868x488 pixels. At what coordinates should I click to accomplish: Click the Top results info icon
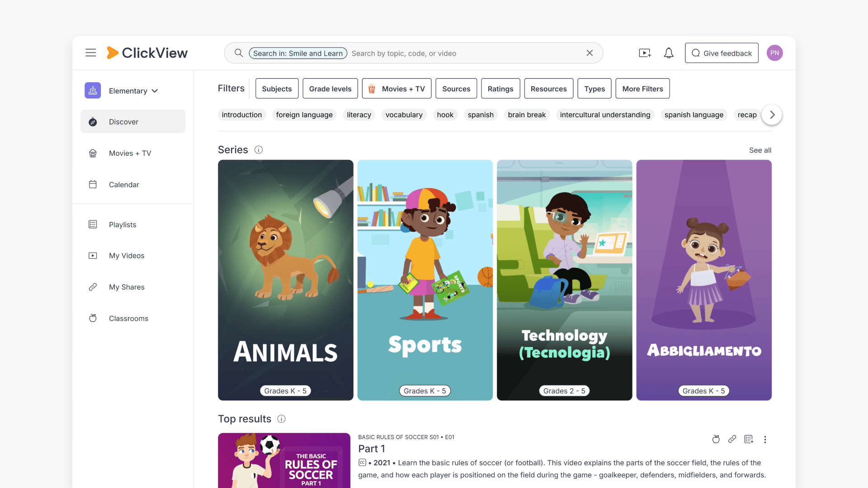click(281, 419)
